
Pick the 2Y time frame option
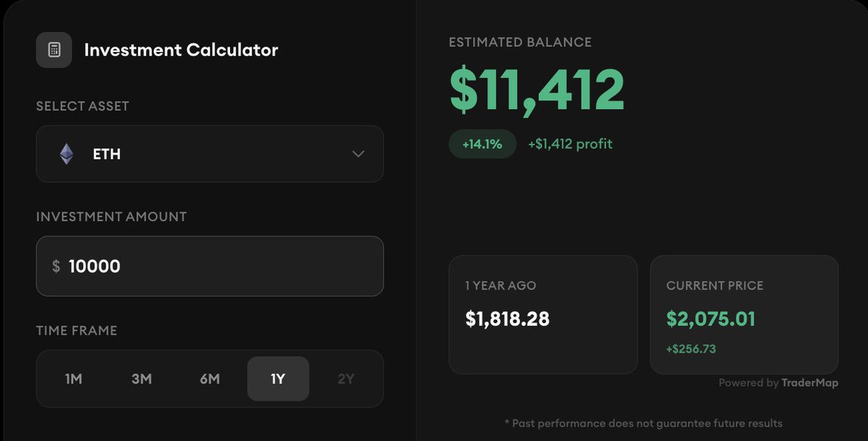pyautogui.click(x=346, y=379)
